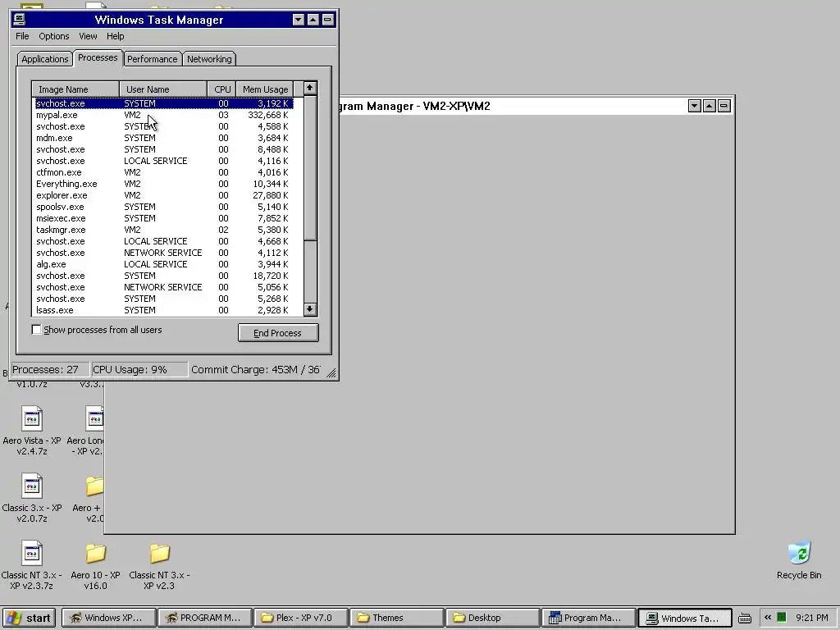Screen dimensions: 840x630
Task: Expand hidden tray icons chevron
Action: (768, 618)
